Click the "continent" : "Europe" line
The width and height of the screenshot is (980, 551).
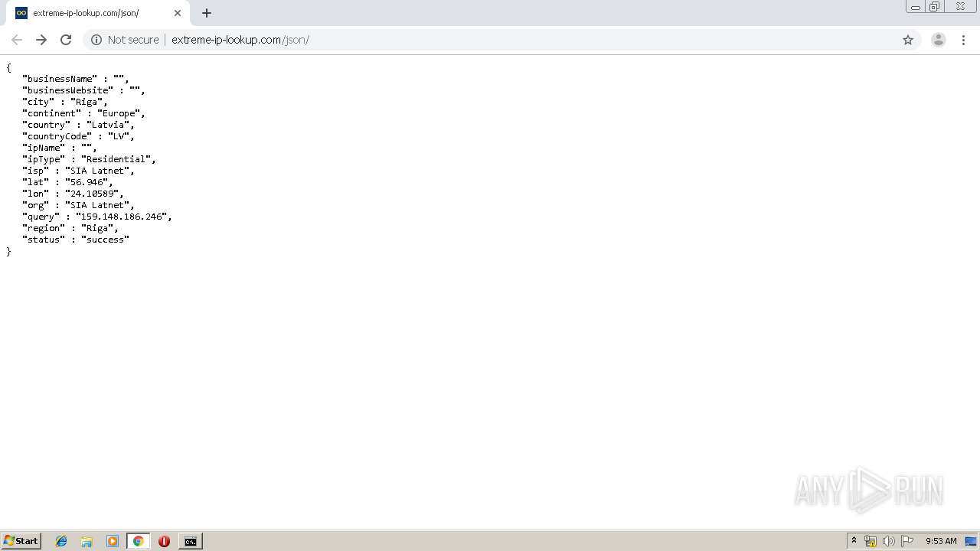coord(83,113)
